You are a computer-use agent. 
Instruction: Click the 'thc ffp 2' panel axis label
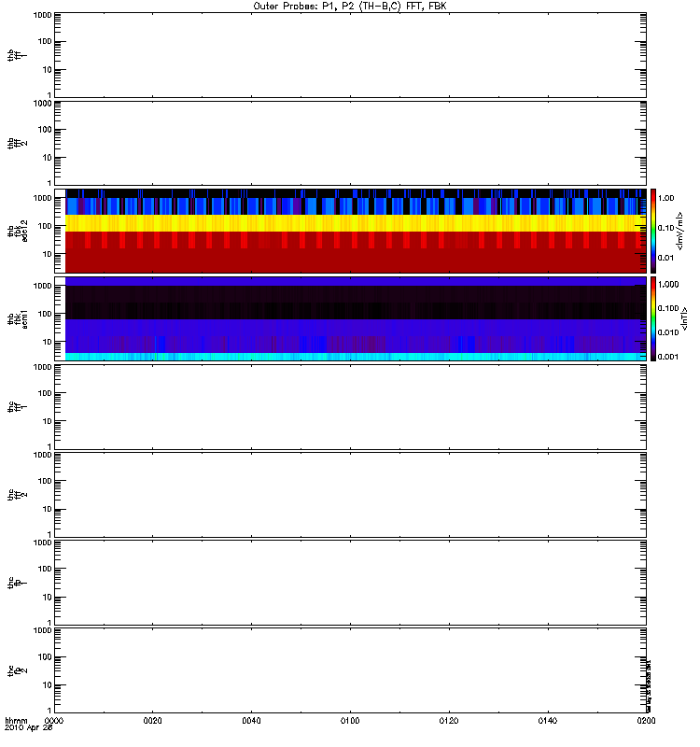click(x=17, y=670)
